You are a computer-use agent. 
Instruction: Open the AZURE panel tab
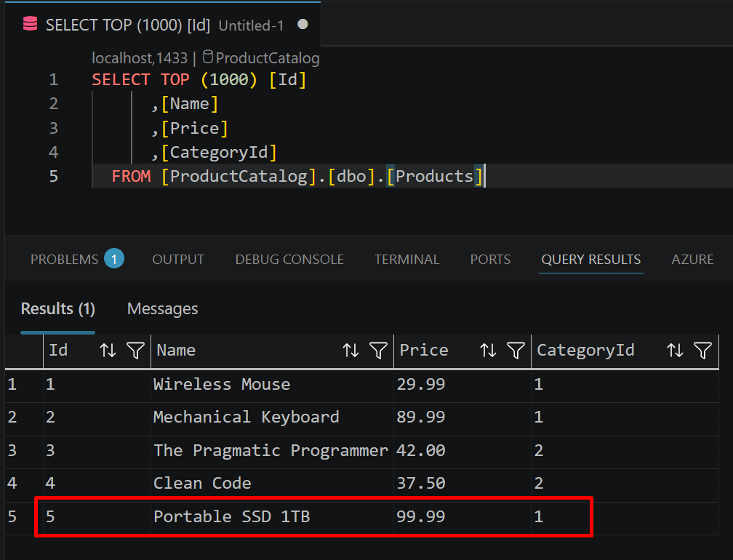pyautogui.click(x=692, y=260)
